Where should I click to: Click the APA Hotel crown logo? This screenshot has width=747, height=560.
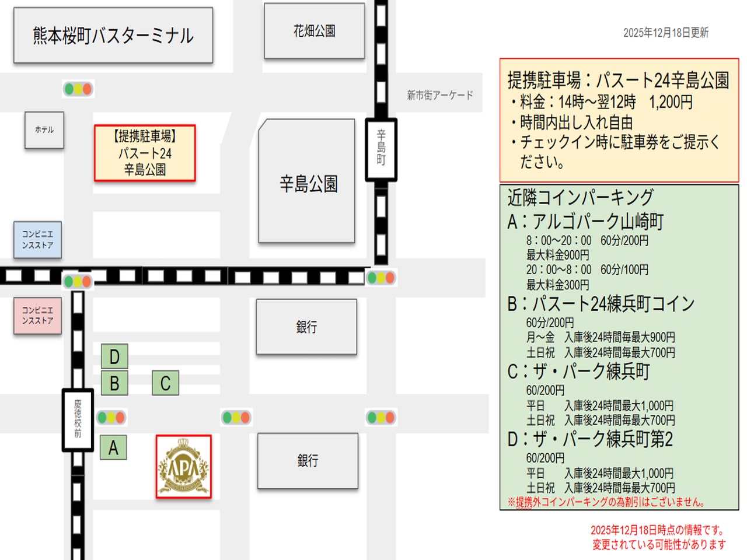[x=184, y=467]
